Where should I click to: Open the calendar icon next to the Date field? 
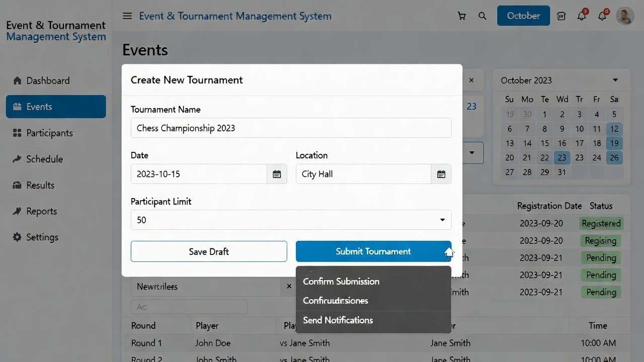coord(276,174)
